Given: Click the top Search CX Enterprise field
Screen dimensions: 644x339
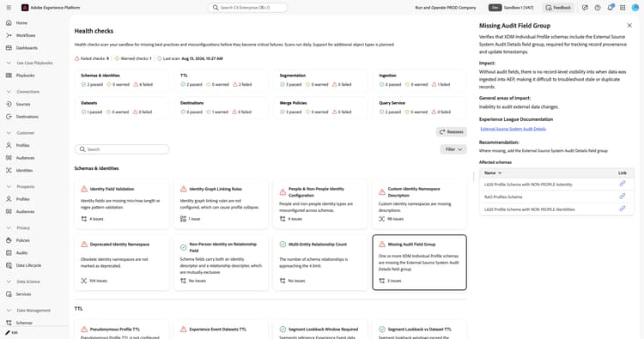Looking at the screenshot, I should pyautogui.click(x=247, y=8).
